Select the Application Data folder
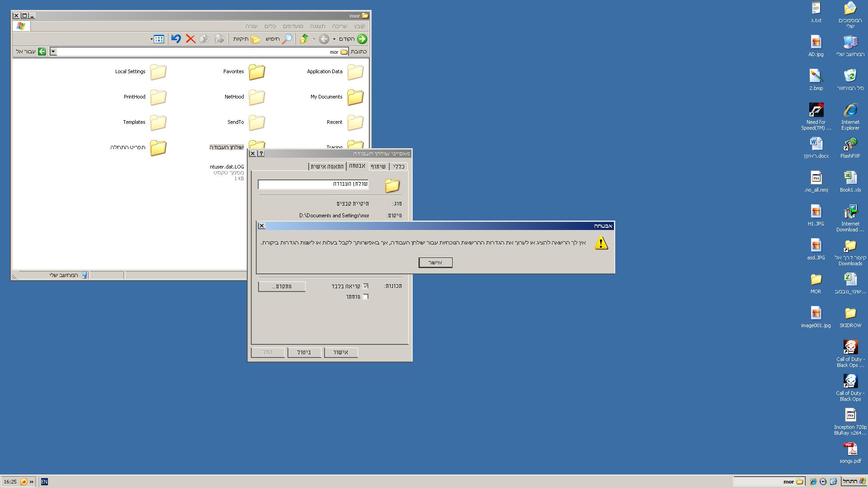The image size is (868, 488). [x=335, y=71]
